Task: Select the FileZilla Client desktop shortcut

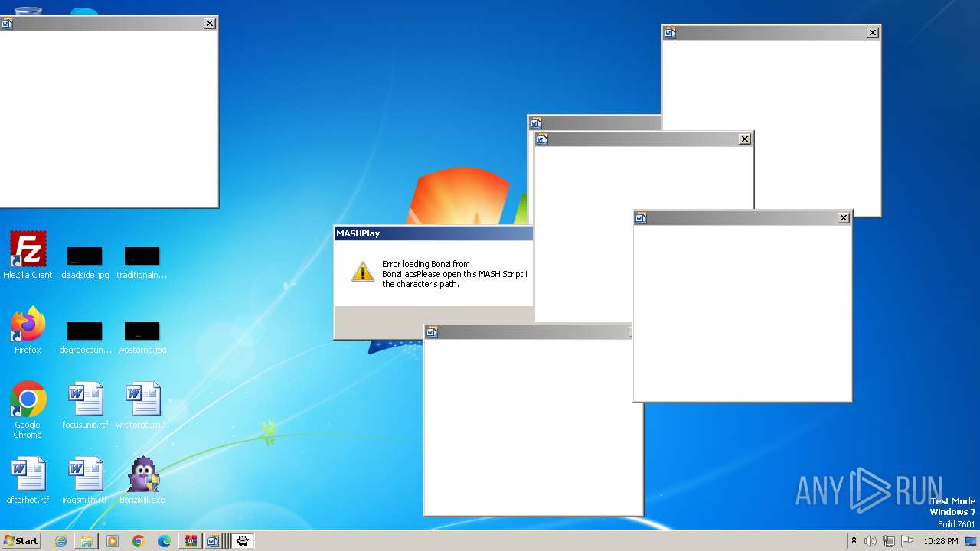Action: pyautogui.click(x=28, y=255)
